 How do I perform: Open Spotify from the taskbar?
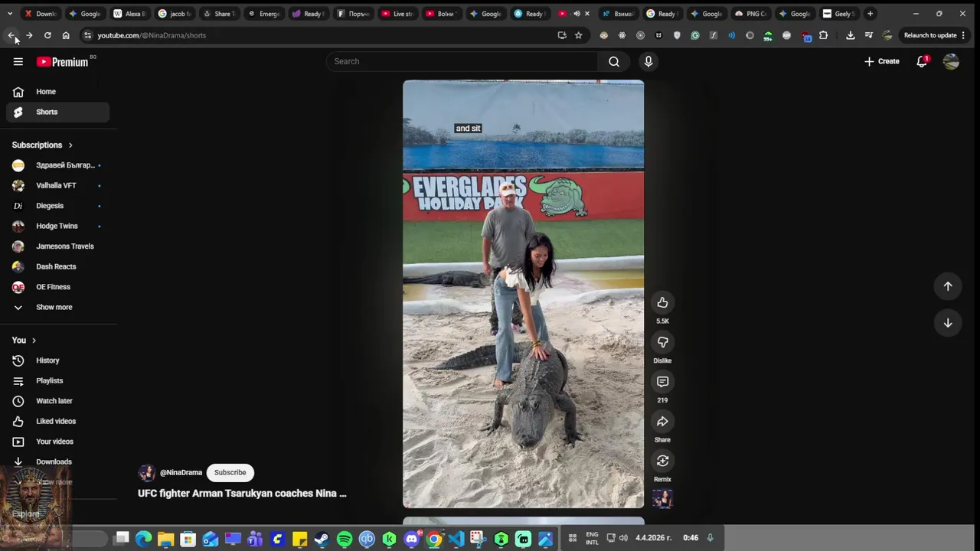[x=345, y=539]
